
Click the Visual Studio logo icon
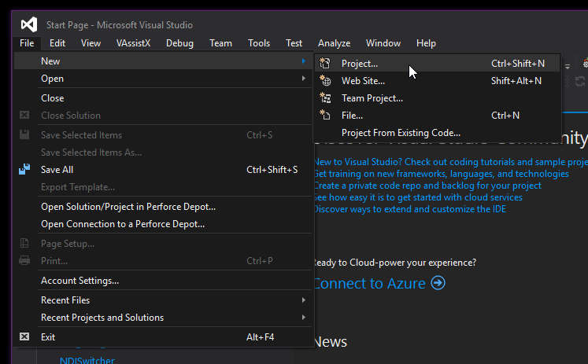tap(29, 24)
